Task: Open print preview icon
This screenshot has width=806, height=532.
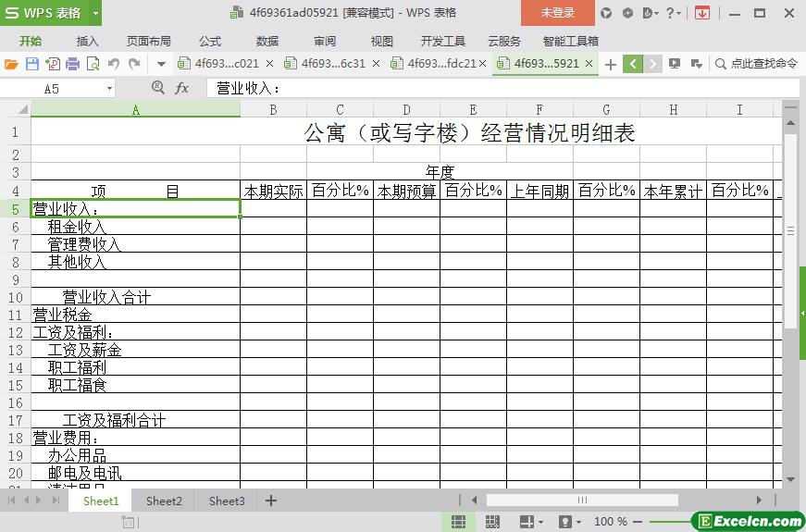Action: coord(93,64)
